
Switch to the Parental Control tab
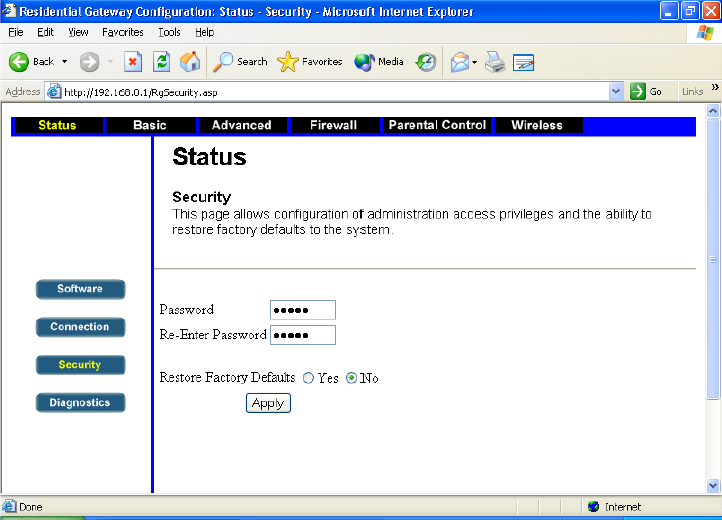pyautogui.click(x=437, y=125)
